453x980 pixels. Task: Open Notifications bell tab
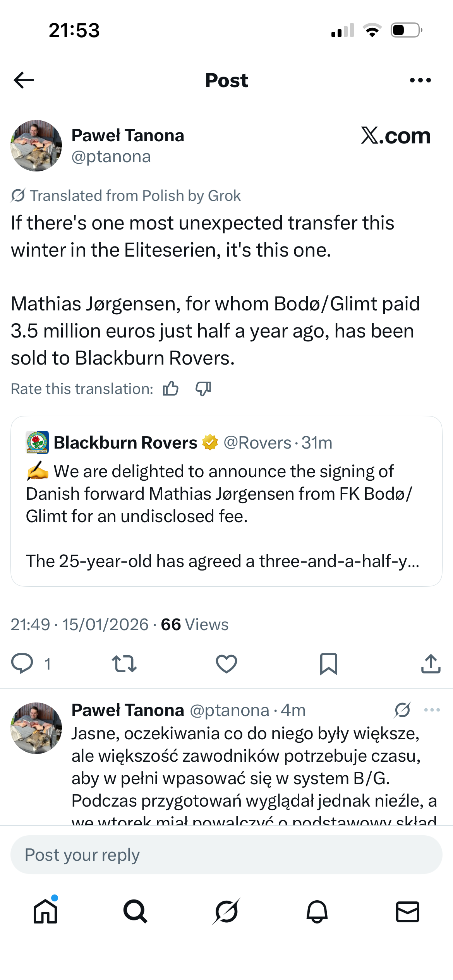317,911
